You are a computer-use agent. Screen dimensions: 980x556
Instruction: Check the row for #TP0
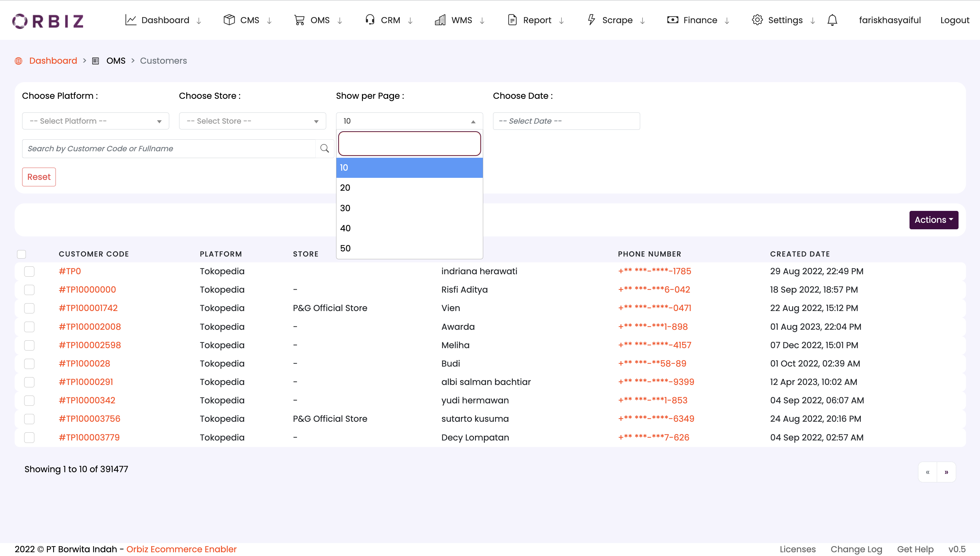pos(29,272)
